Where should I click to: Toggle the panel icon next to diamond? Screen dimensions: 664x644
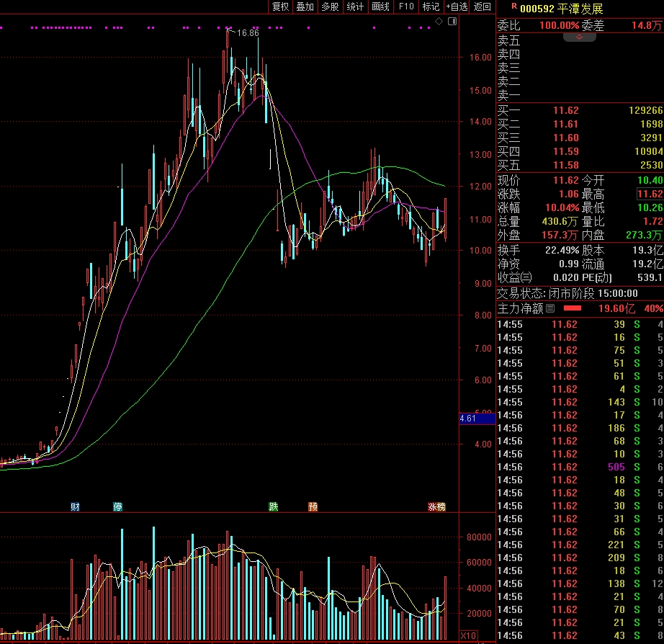point(452,22)
